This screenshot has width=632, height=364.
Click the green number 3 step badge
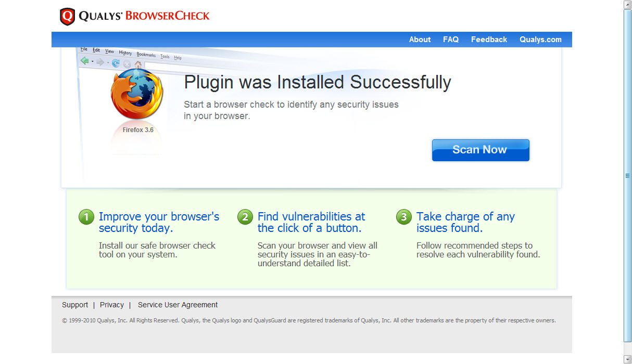(404, 217)
